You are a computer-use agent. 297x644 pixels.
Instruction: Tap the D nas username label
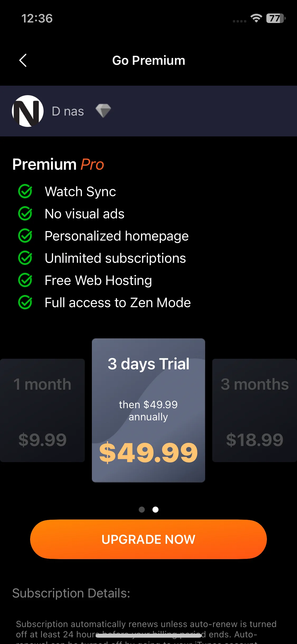pos(68,111)
